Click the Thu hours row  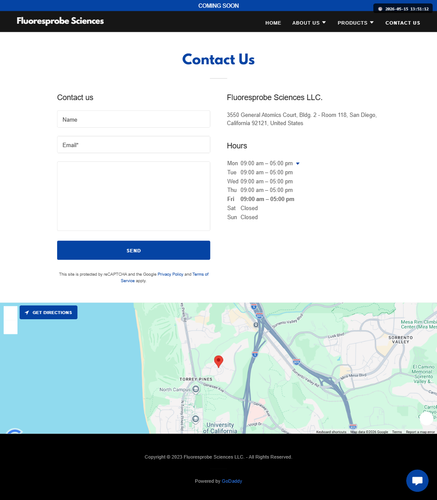coord(260,190)
